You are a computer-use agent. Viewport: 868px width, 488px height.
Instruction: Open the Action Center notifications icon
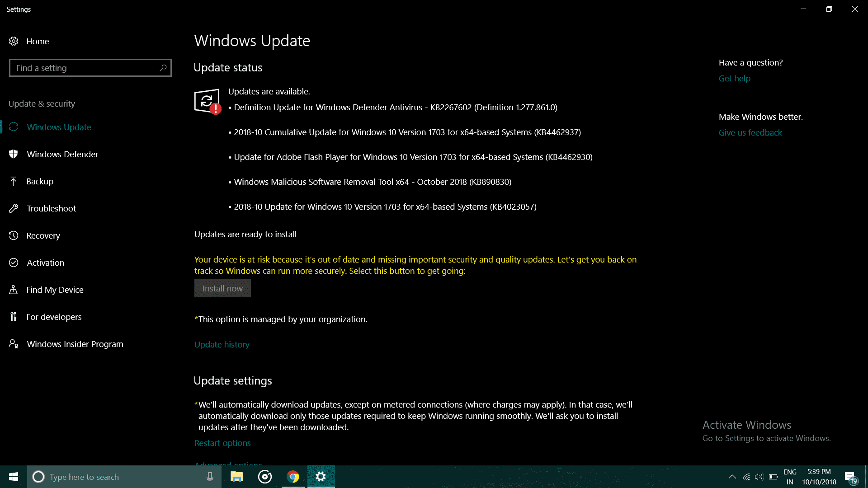click(850, 477)
